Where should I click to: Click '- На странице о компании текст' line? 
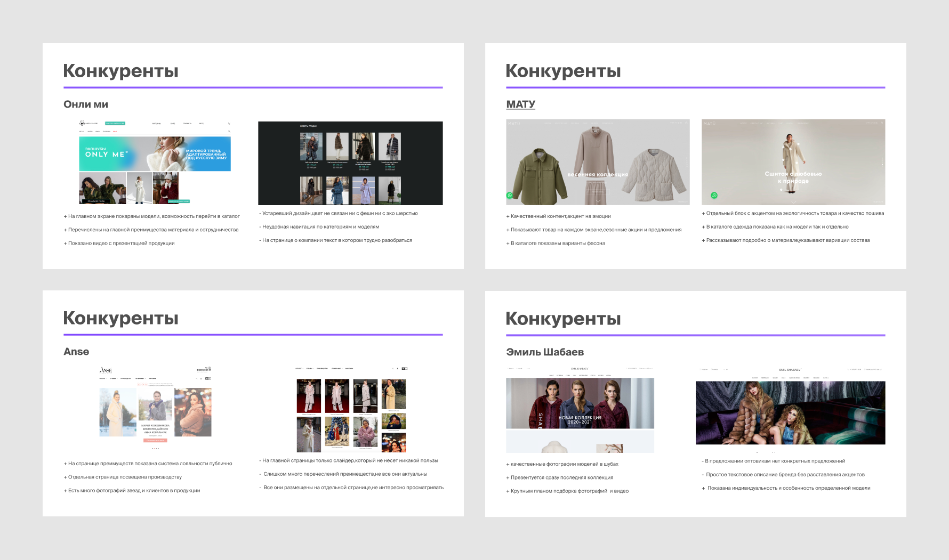click(336, 240)
